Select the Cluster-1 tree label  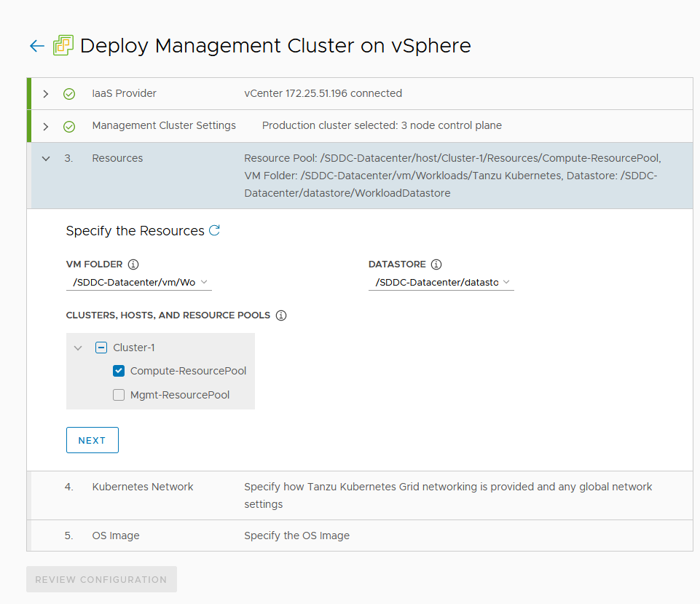[134, 348]
